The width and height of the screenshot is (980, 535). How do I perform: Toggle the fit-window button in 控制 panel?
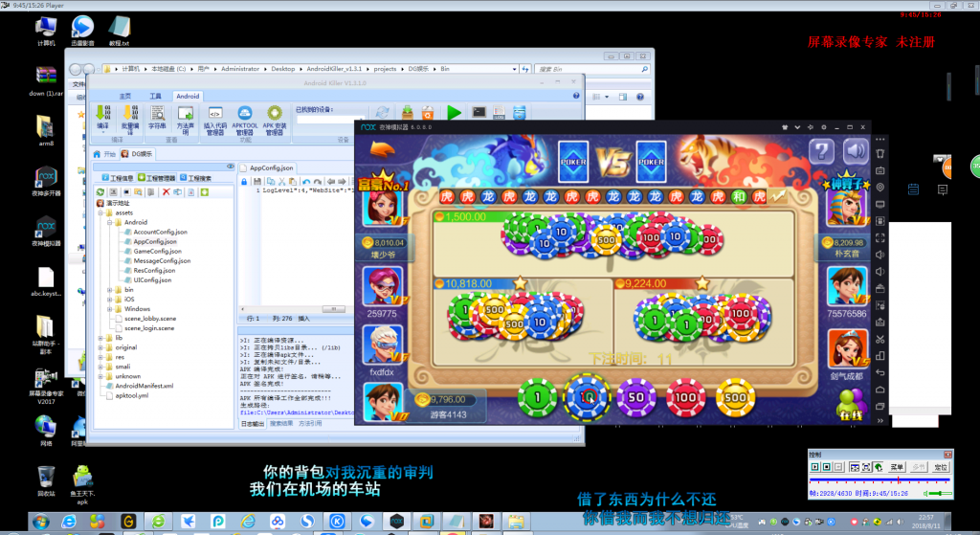866,467
